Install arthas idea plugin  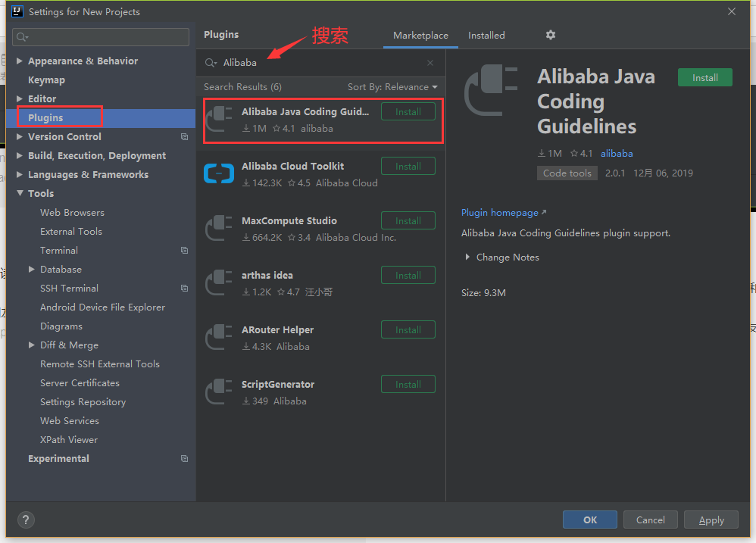tap(408, 275)
